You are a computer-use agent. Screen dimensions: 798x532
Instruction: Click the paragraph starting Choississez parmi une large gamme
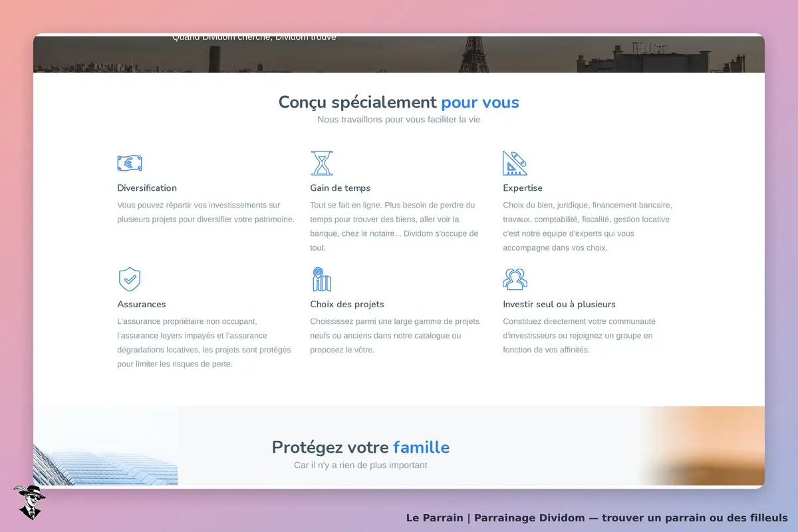point(395,336)
